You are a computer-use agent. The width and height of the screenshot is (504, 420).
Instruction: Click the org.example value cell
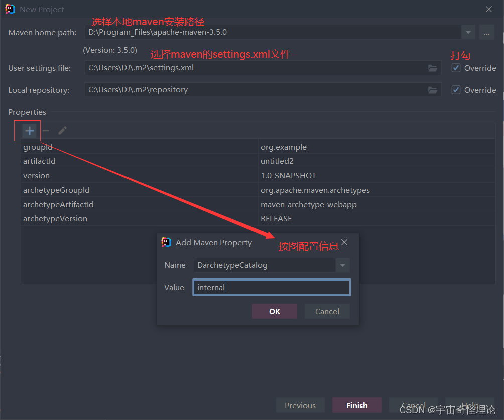click(376, 147)
